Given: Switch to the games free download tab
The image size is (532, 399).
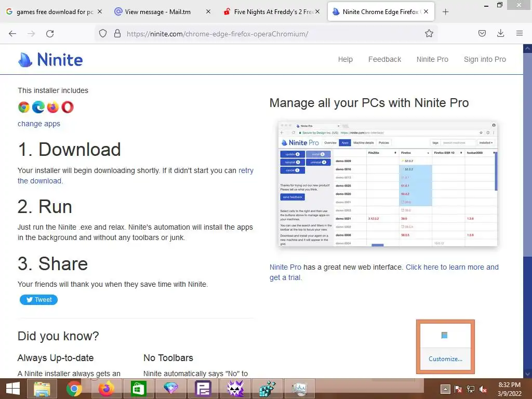Looking at the screenshot, I should (x=54, y=12).
